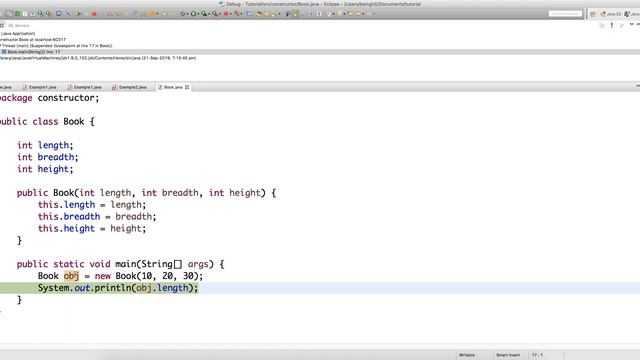Click the 'this.breadth = breadth;' statement
This screenshot has width=640, height=360.
tap(97, 216)
